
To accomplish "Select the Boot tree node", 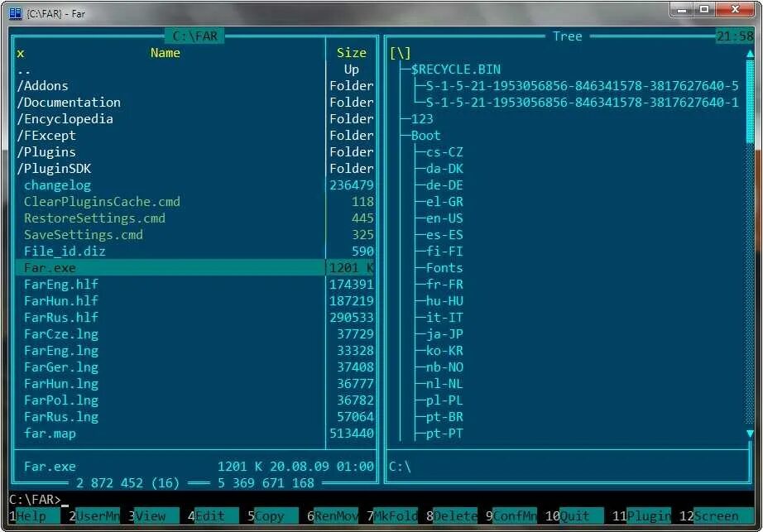I will tap(425, 135).
